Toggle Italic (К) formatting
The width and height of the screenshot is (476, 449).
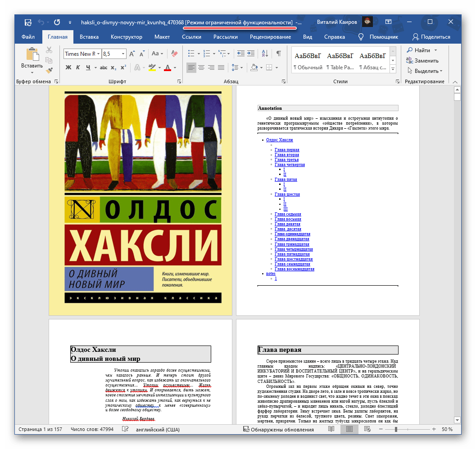pyautogui.click(x=78, y=67)
